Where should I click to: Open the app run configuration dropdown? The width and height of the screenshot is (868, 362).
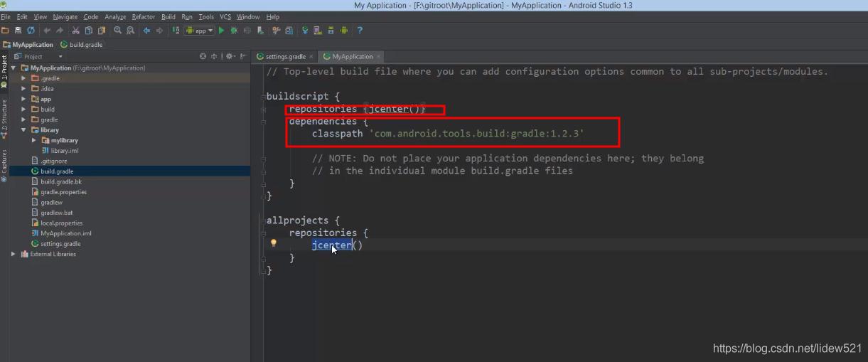click(x=200, y=31)
